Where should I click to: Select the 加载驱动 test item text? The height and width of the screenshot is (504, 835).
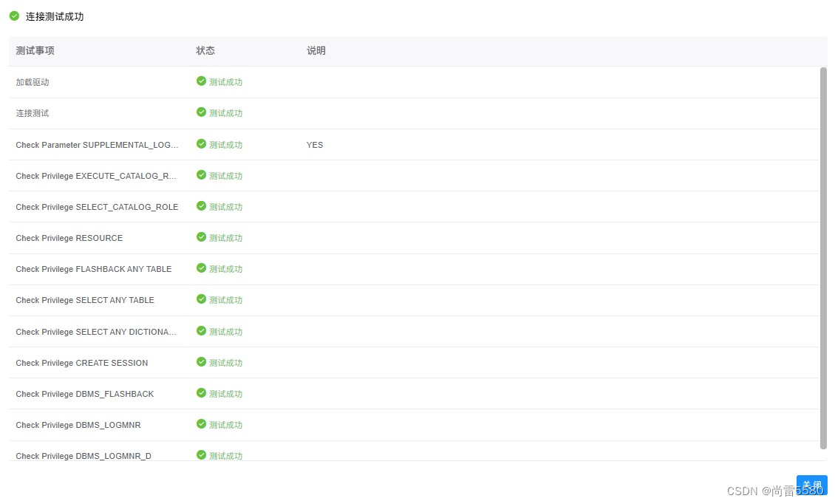pos(33,82)
